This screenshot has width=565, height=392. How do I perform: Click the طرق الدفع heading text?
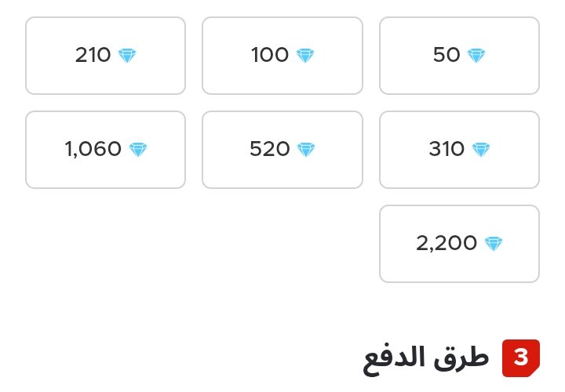(425, 359)
